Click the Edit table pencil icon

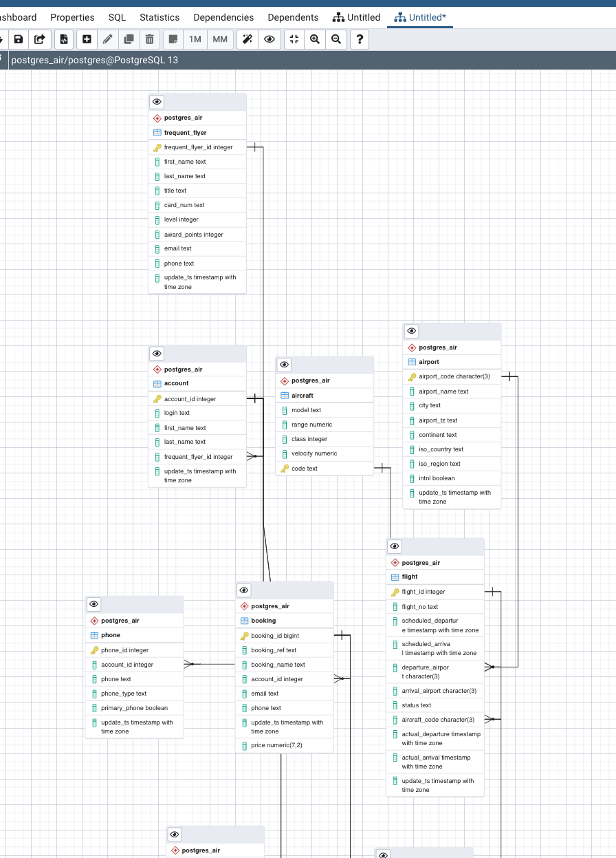click(x=107, y=39)
